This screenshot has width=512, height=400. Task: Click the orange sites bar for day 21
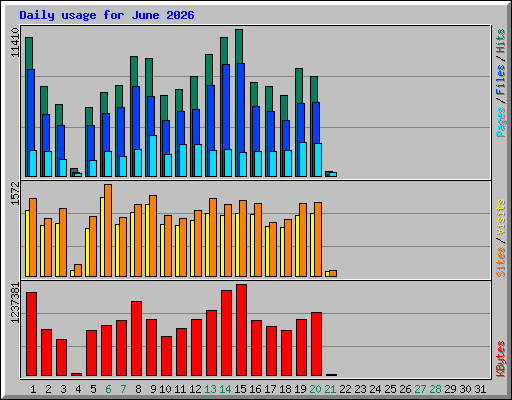[333, 273]
